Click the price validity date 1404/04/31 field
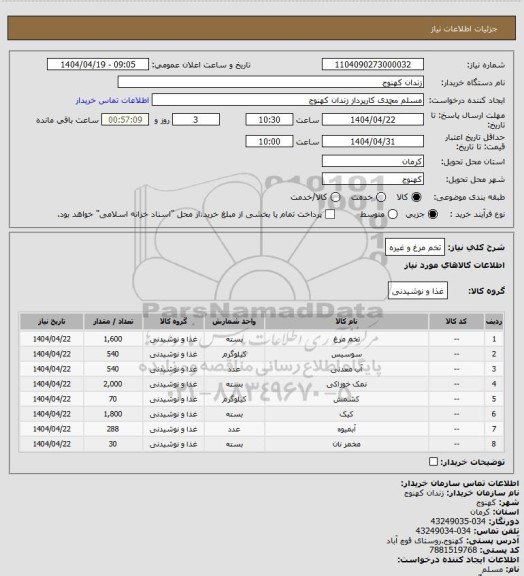This screenshot has width=524, height=576. [x=373, y=141]
